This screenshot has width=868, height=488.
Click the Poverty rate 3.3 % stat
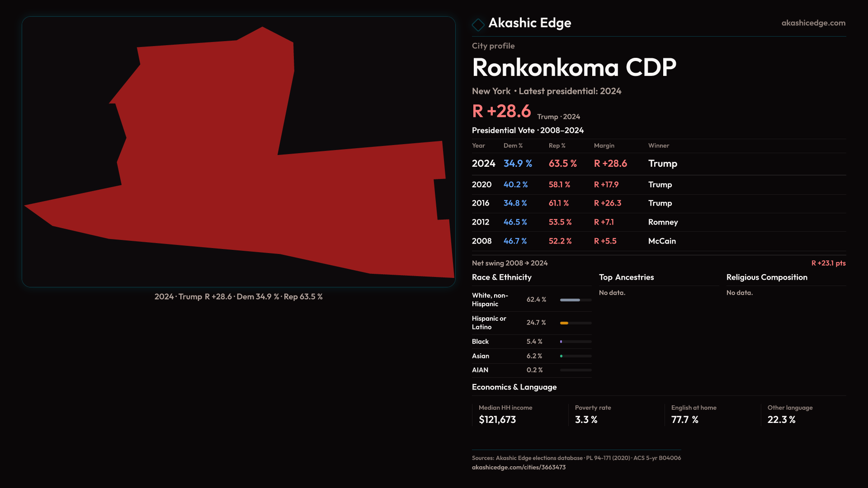[x=586, y=420]
